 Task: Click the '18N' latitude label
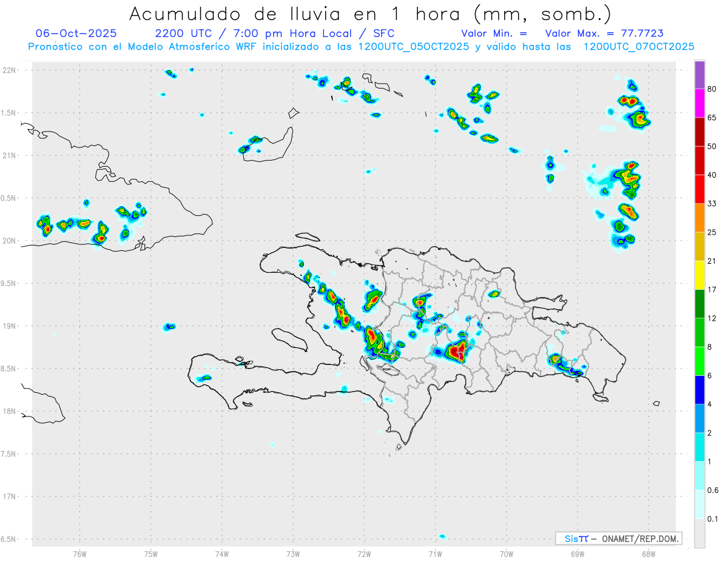coord(10,412)
